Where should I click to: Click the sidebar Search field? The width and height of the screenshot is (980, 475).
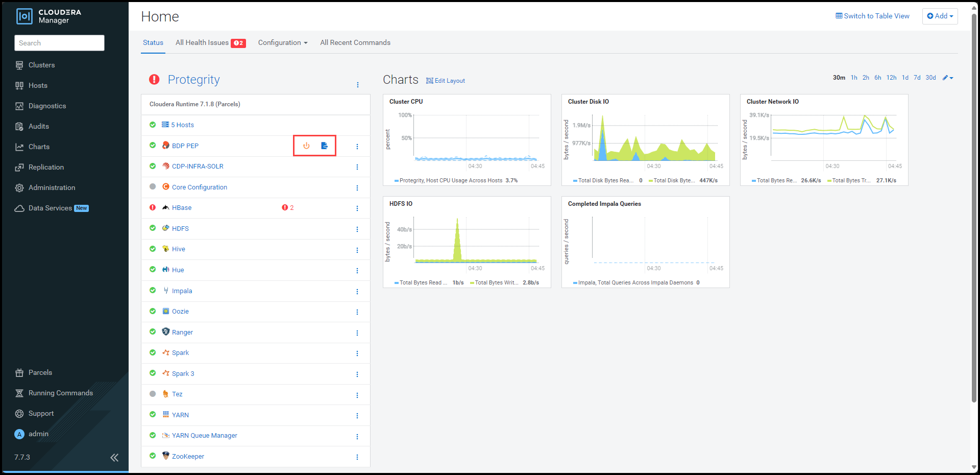click(59, 43)
